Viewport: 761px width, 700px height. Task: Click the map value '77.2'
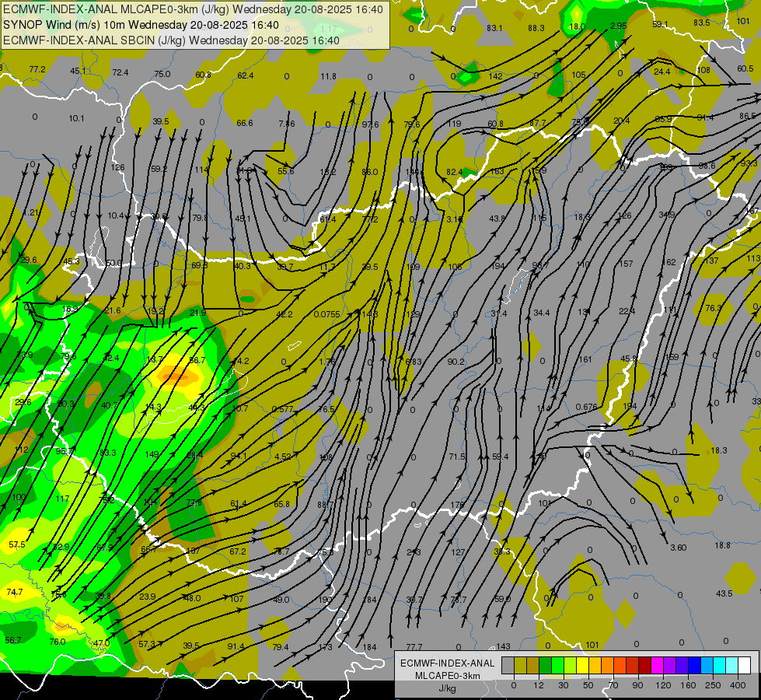tap(37, 69)
